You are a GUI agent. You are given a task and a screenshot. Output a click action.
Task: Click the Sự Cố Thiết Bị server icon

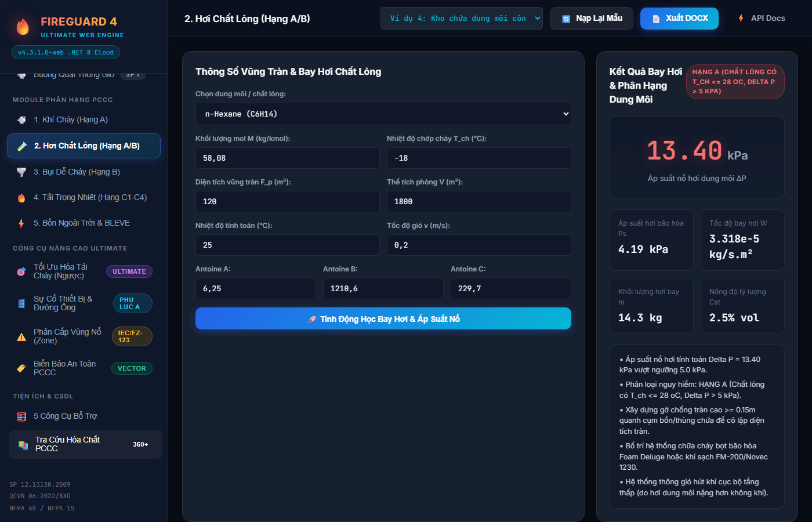[x=21, y=303]
